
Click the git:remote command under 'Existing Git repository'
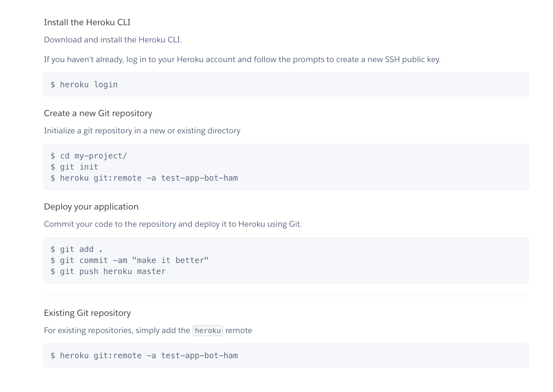144,355
